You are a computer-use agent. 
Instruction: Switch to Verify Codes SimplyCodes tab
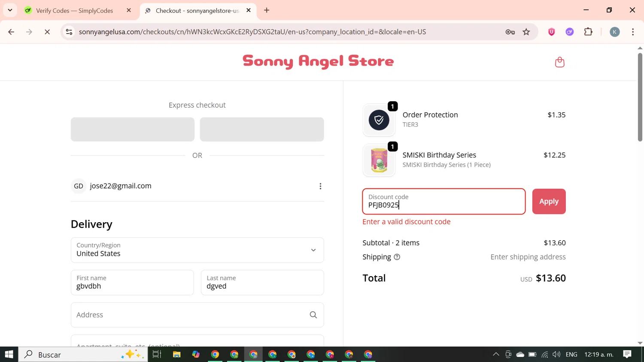coord(74,10)
